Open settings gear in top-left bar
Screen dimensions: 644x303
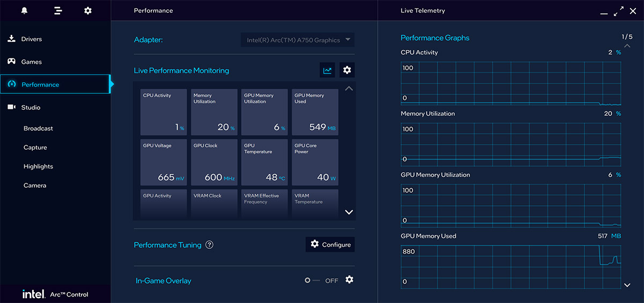(88, 11)
